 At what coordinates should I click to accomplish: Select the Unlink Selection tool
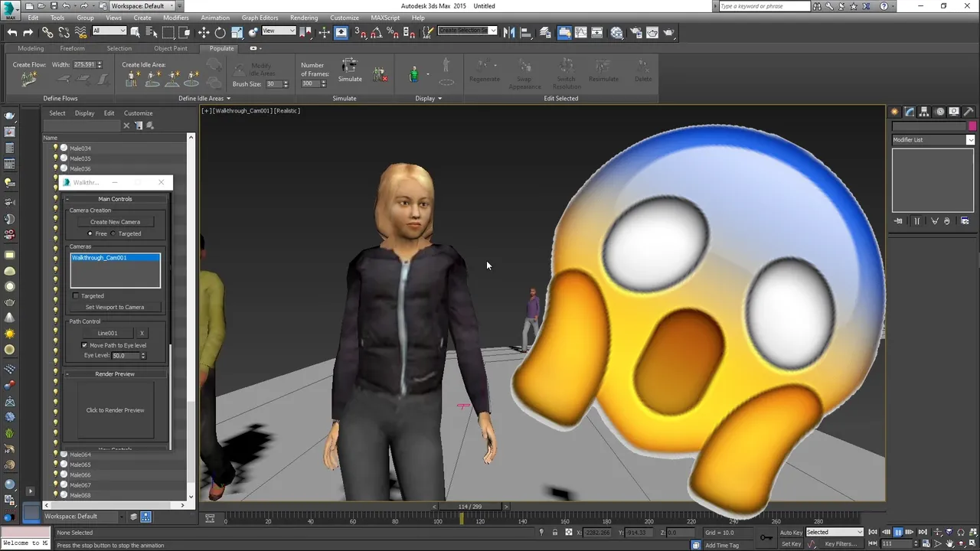click(64, 32)
